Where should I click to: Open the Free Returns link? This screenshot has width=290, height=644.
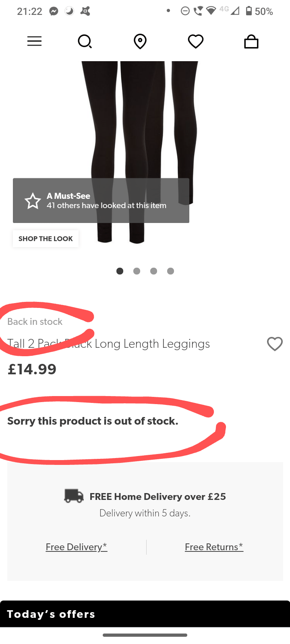click(x=214, y=547)
